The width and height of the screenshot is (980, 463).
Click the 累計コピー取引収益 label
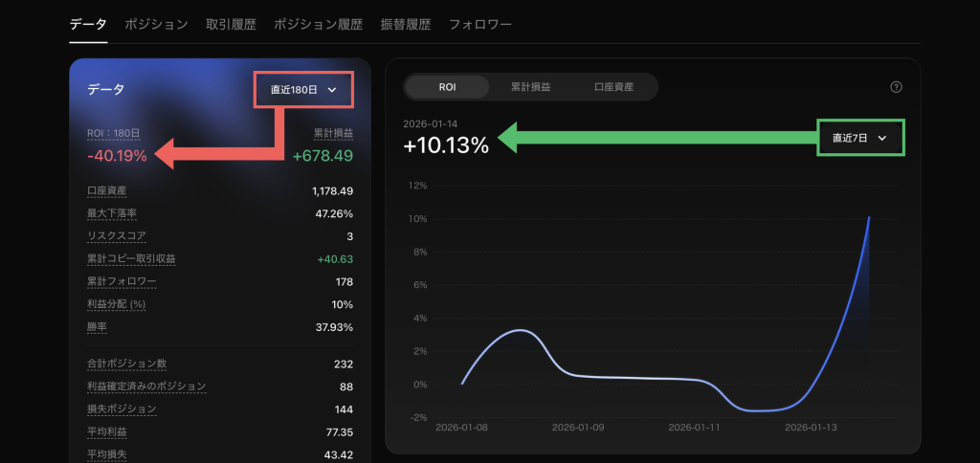[131, 259]
